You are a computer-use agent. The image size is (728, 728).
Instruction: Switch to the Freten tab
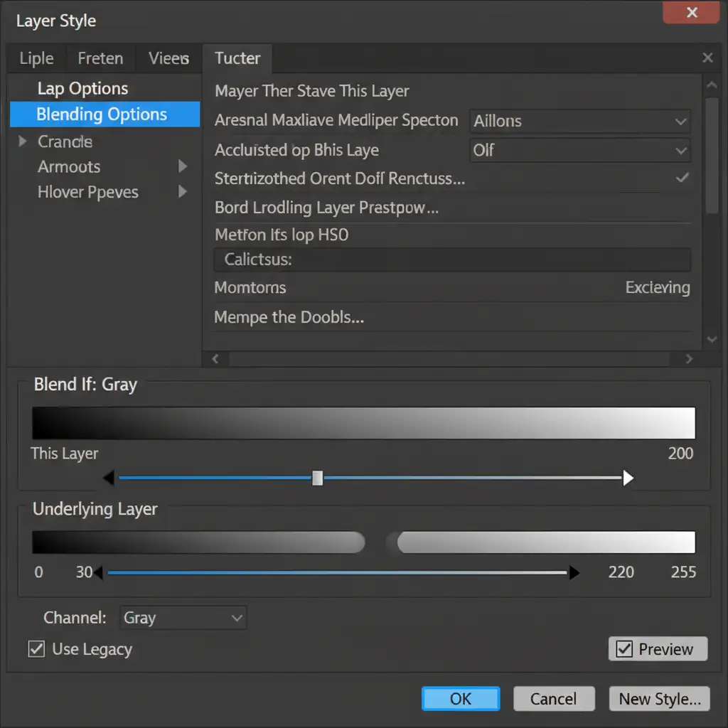[x=100, y=58]
